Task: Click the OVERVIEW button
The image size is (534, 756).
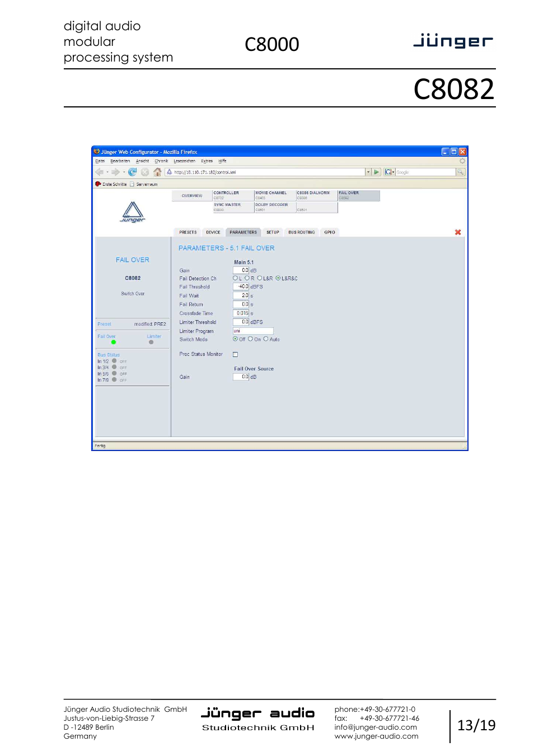Action: [x=192, y=196]
